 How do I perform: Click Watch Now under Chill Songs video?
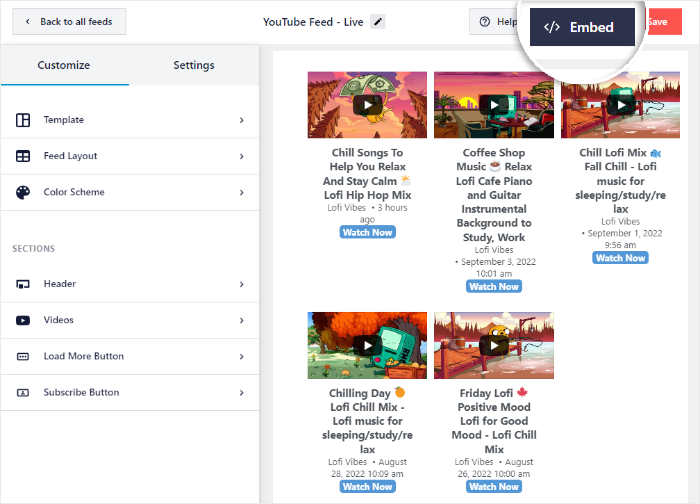367,232
